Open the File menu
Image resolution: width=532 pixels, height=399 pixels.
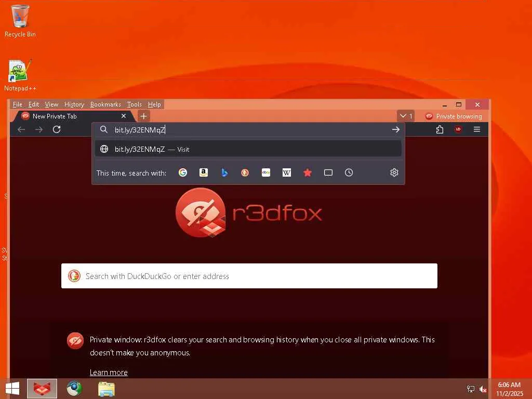pos(17,104)
